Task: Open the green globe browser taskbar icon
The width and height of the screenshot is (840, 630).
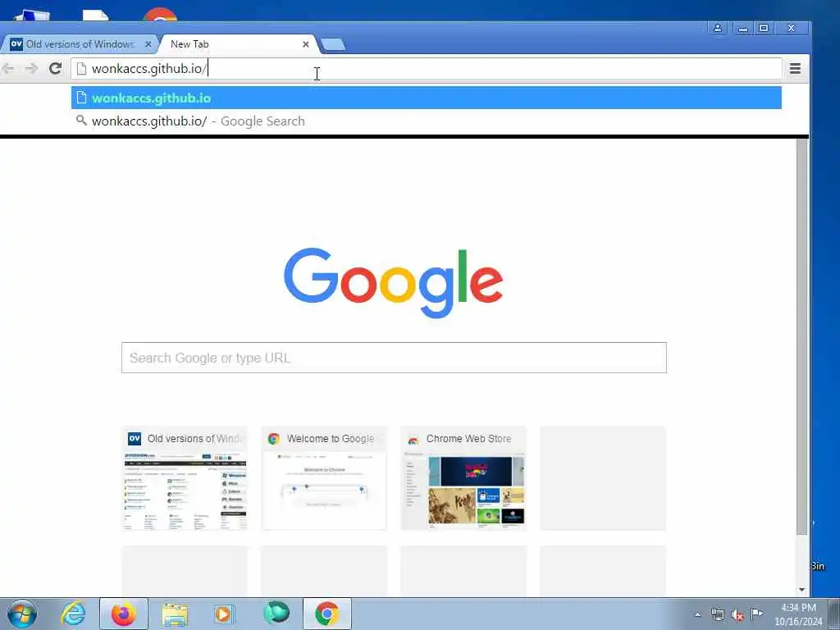Action: [x=276, y=614]
